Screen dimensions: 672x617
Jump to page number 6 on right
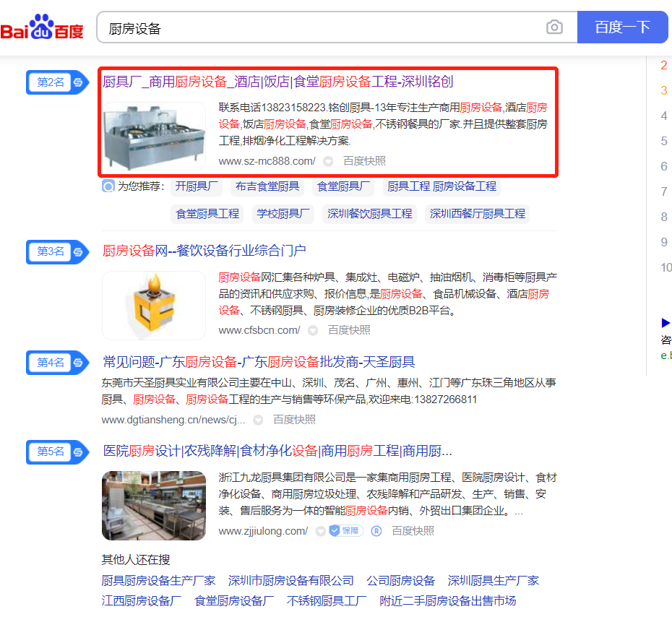[664, 167]
